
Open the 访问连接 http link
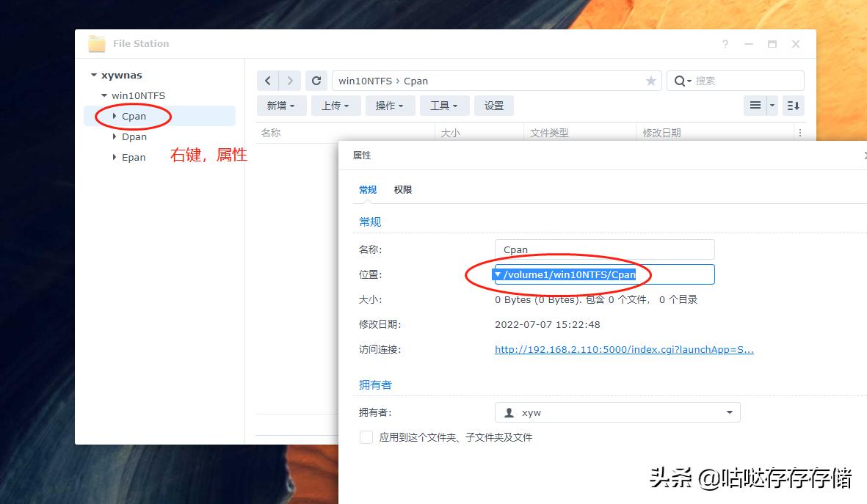(623, 349)
